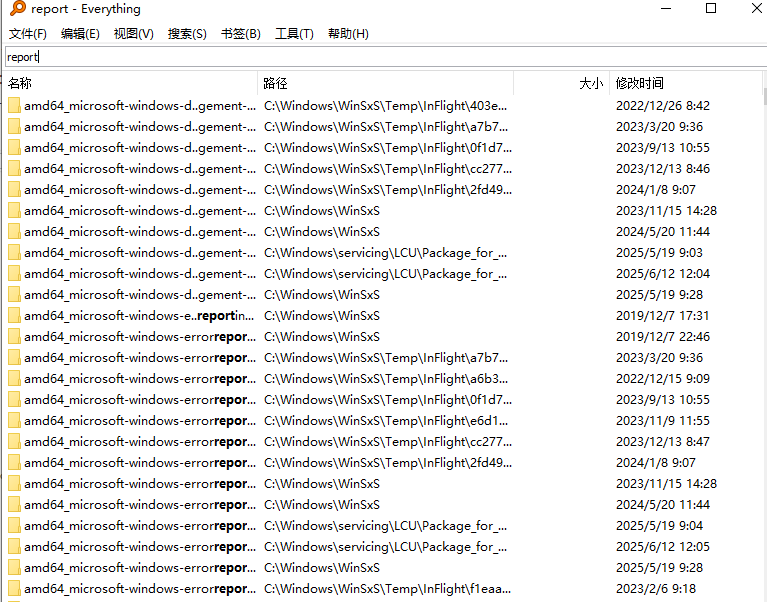Open the 帮助(H) menu
The height and width of the screenshot is (602, 767).
pos(348,34)
